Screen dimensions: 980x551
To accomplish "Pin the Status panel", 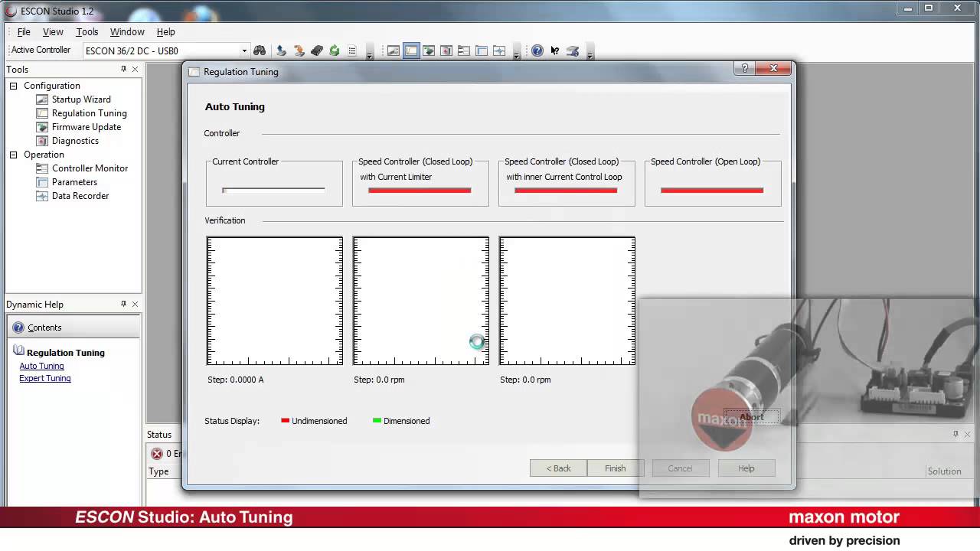I will coord(955,434).
